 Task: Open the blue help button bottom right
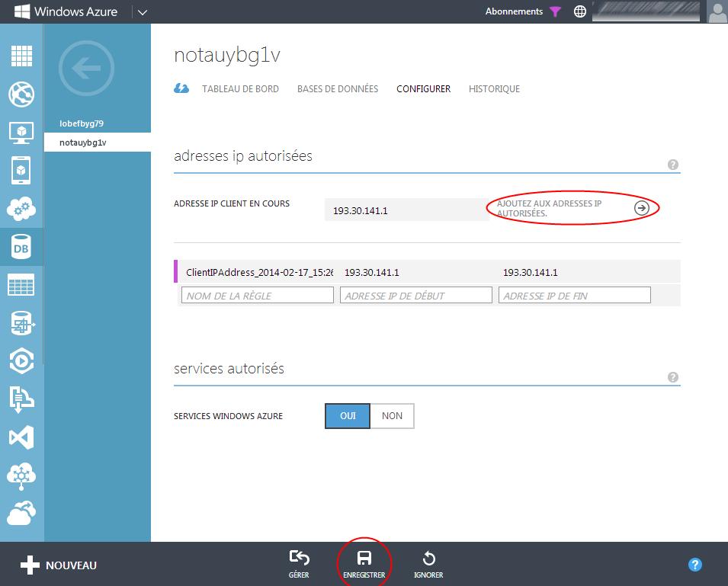point(695,565)
